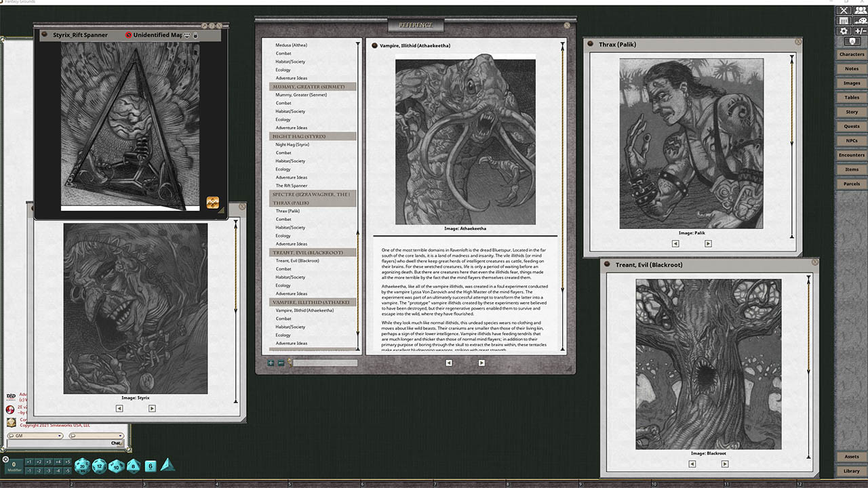Screen dimensions: 868x488
Task: Roll the teal d20 die
Action: pyautogui.click(x=82, y=466)
